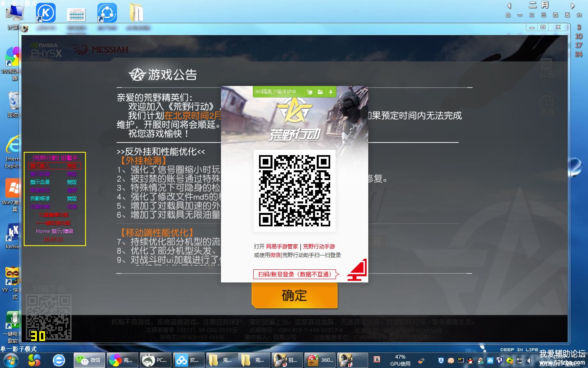The height and width of the screenshot is (368, 588).
Task: Switch to 360... sandbox taskbar item
Action: (x=320, y=360)
